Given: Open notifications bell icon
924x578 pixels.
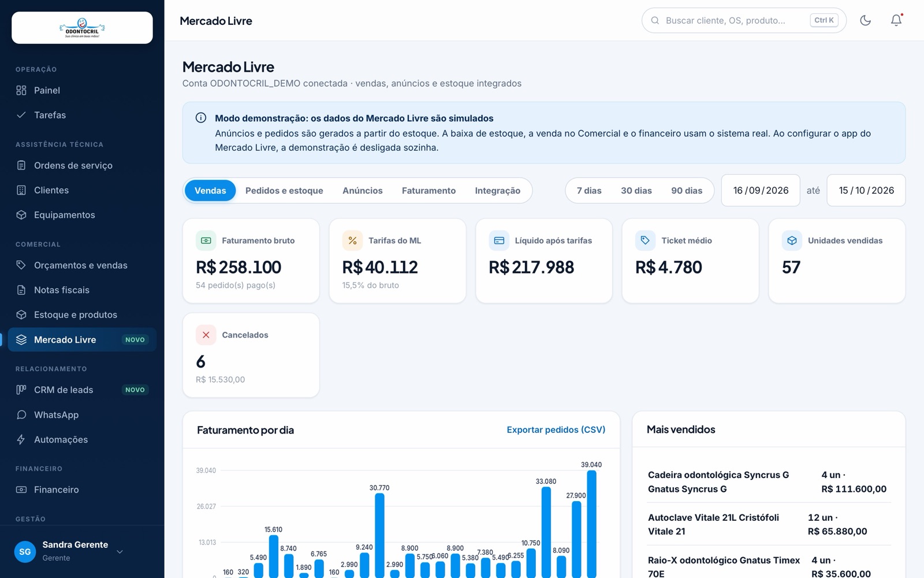Looking at the screenshot, I should pyautogui.click(x=896, y=20).
